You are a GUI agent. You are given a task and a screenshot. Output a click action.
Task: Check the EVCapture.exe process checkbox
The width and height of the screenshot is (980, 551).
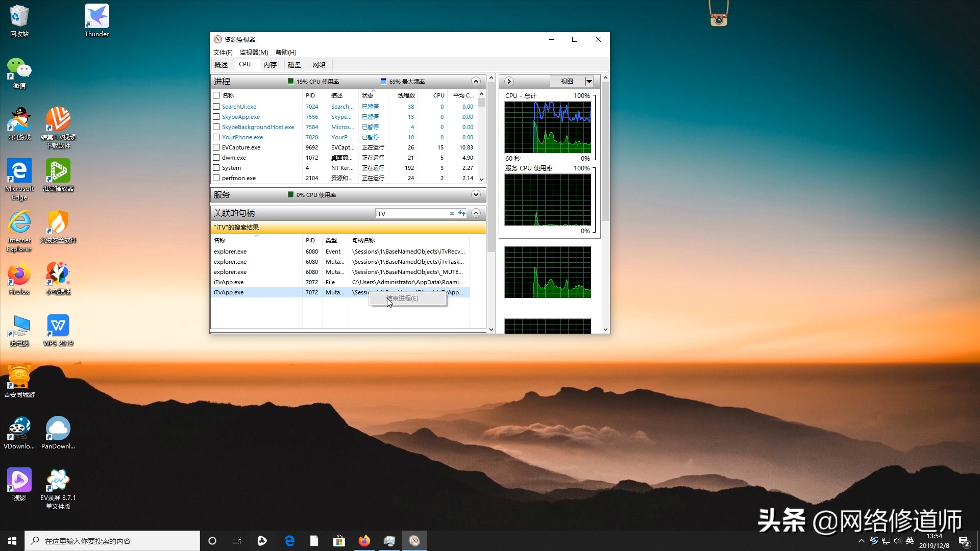[216, 147]
